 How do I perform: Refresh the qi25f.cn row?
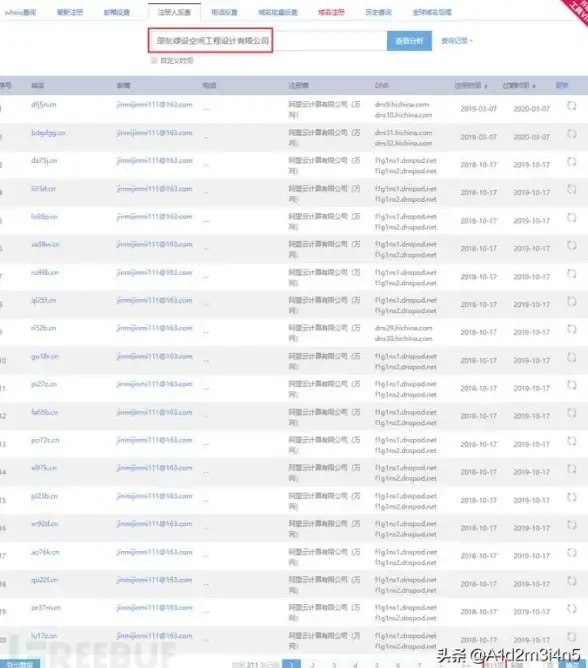571,302
